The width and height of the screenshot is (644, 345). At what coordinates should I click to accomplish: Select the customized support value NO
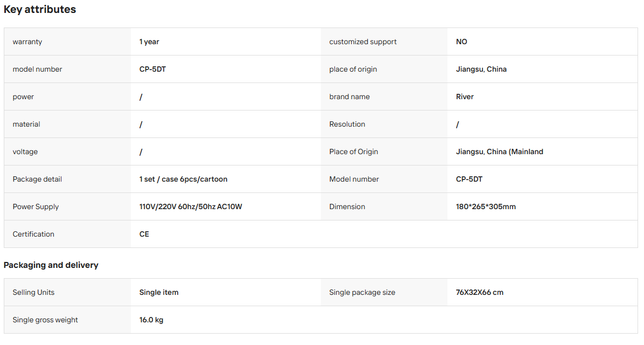(x=461, y=42)
